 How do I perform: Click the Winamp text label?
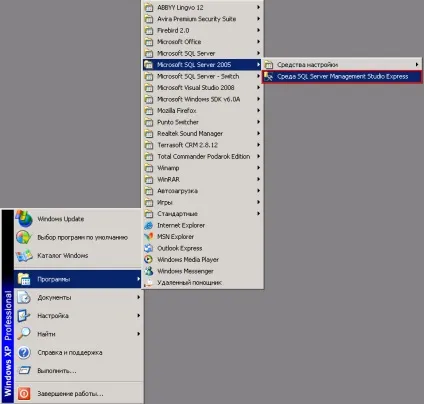[168, 168]
